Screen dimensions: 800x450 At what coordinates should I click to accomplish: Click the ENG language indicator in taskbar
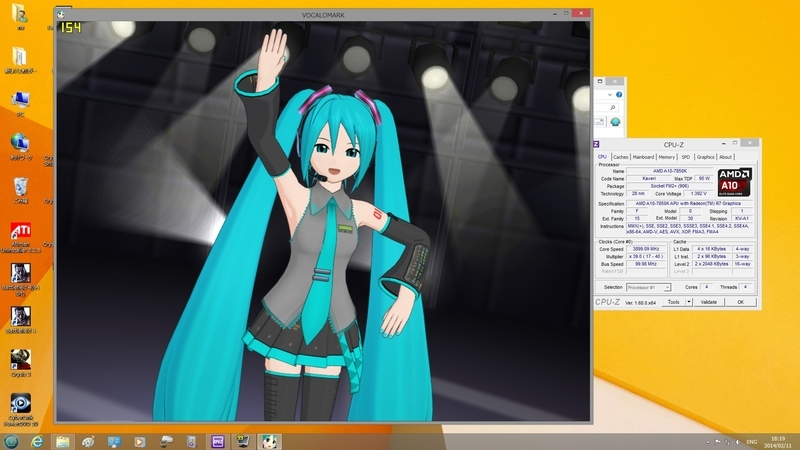[x=752, y=442]
